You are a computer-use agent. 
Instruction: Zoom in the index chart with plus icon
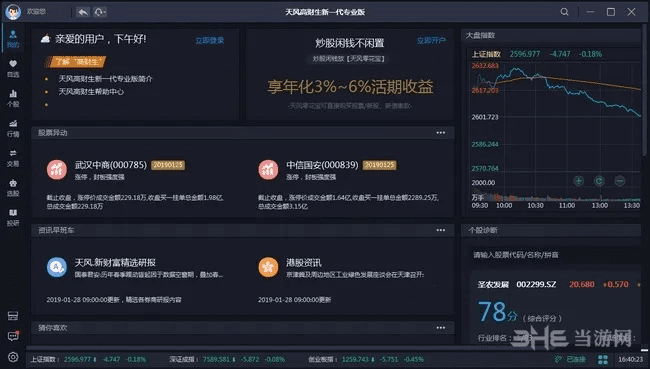point(578,181)
